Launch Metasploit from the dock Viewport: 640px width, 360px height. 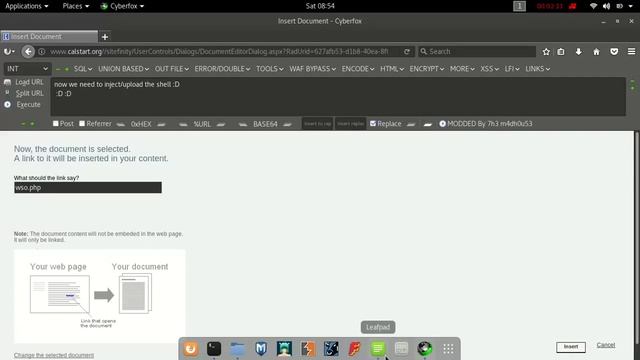point(261,349)
